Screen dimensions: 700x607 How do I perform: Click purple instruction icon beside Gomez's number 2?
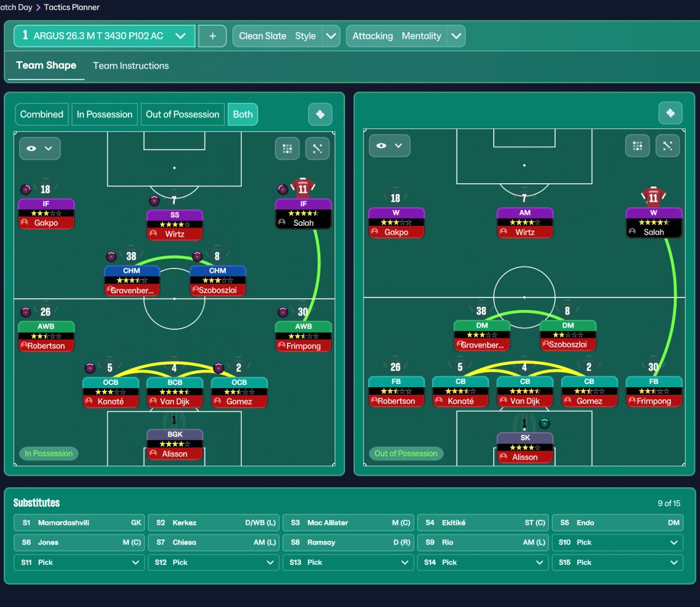pyautogui.click(x=219, y=367)
